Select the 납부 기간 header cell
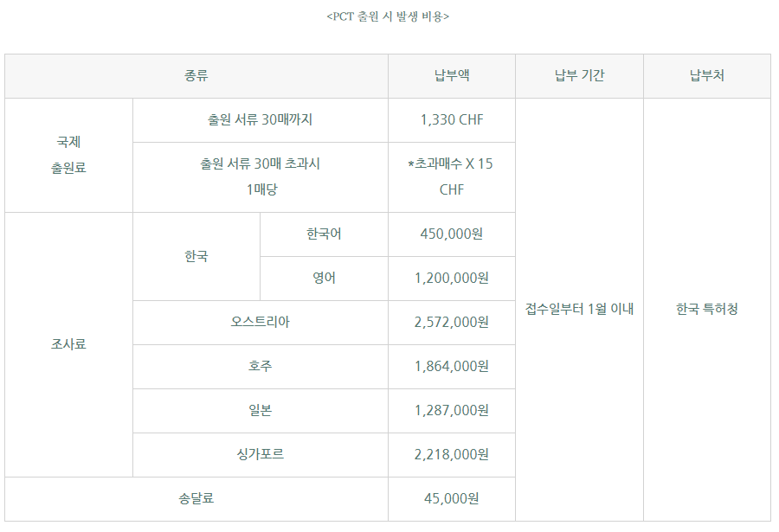The height and width of the screenshot is (532, 779). (x=579, y=76)
